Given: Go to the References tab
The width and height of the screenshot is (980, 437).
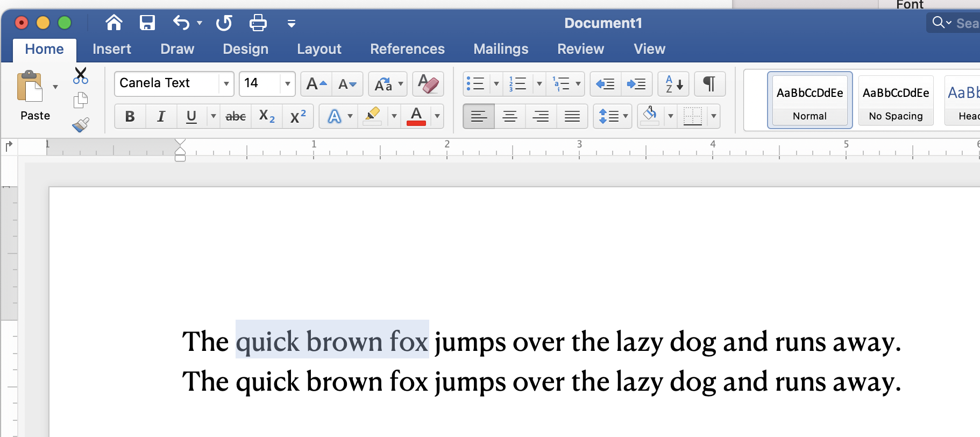Looking at the screenshot, I should (408, 49).
